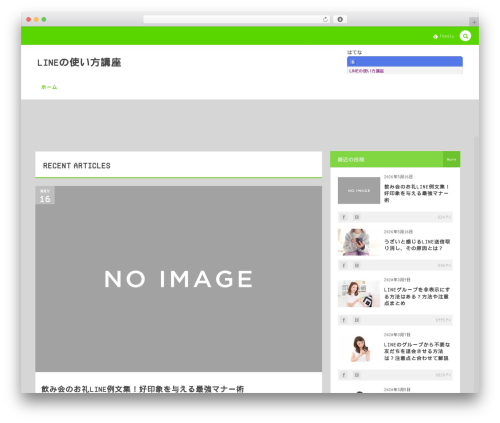
Task: Open a new browser tab with plus
Action: click(474, 22)
